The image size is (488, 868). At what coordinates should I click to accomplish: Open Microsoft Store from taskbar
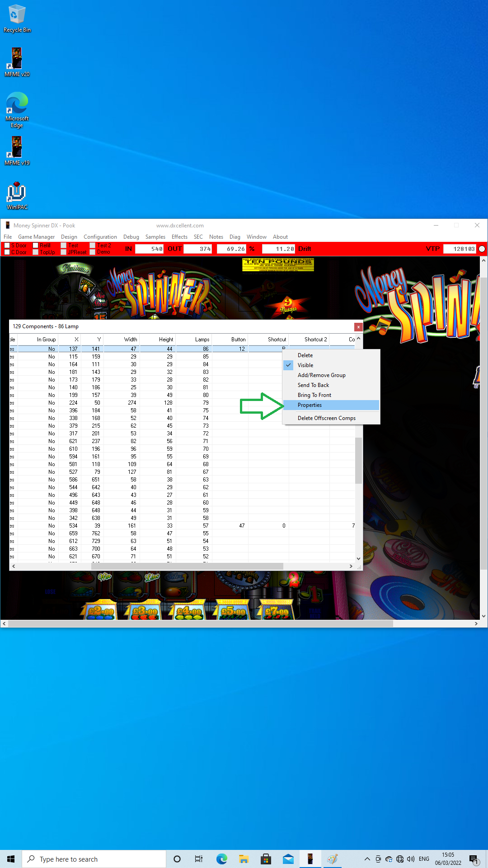(266, 859)
